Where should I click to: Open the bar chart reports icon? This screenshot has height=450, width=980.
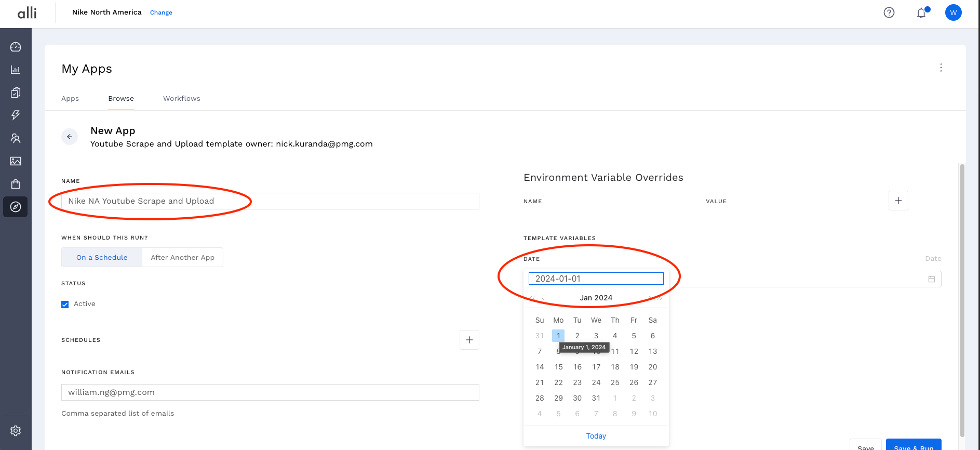(x=16, y=70)
